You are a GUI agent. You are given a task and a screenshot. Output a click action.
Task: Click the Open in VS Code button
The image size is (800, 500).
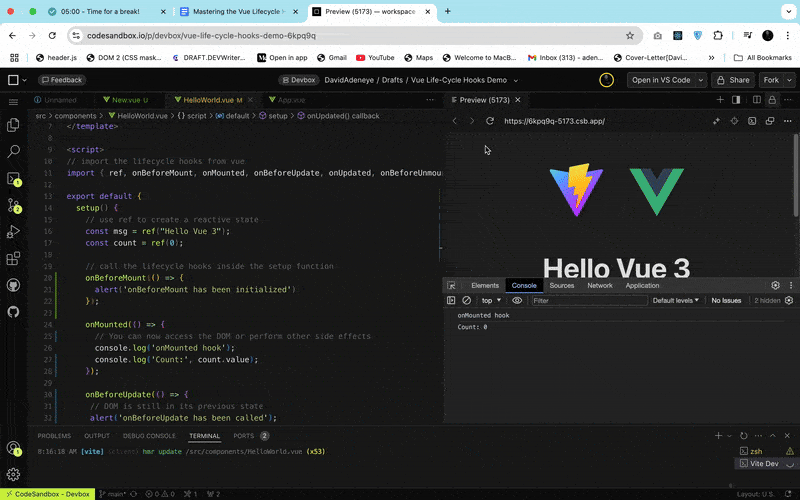tap(661, 80)
